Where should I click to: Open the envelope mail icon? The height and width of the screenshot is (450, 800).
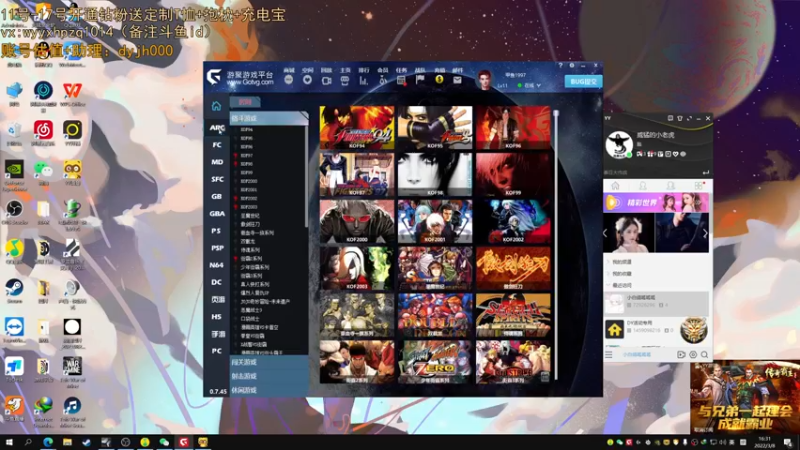coord(457,80)
